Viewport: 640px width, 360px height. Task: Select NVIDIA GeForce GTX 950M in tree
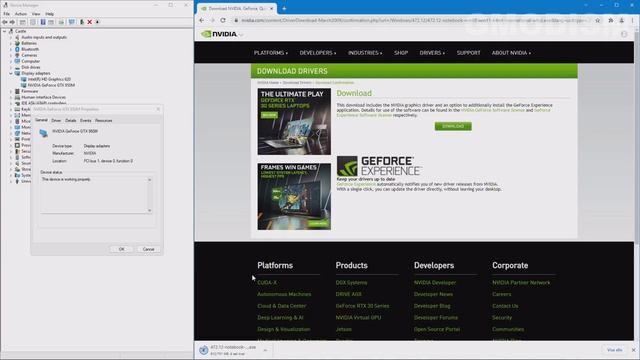51,85
